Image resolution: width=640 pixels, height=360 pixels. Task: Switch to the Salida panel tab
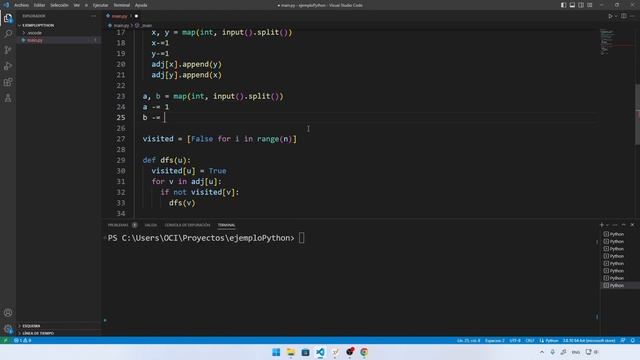[151, 225]
